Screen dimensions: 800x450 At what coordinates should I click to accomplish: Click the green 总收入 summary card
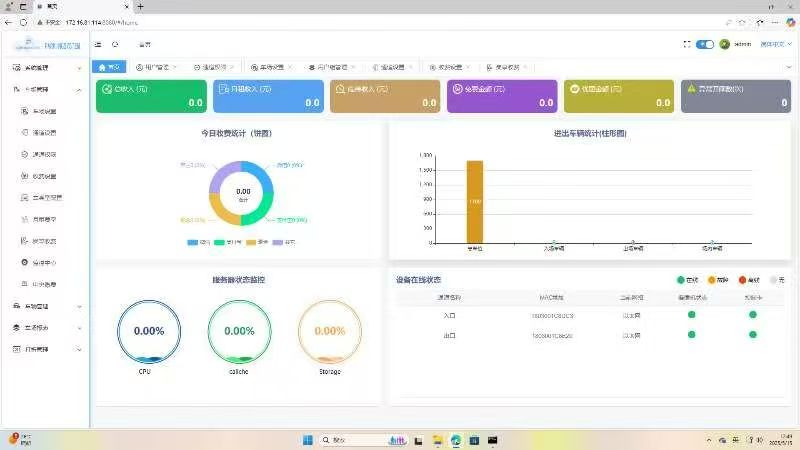click(x=151, y=96)
